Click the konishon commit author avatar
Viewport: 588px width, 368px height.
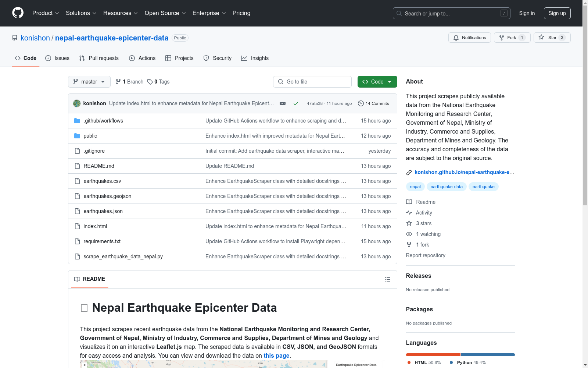coord(77,103)
